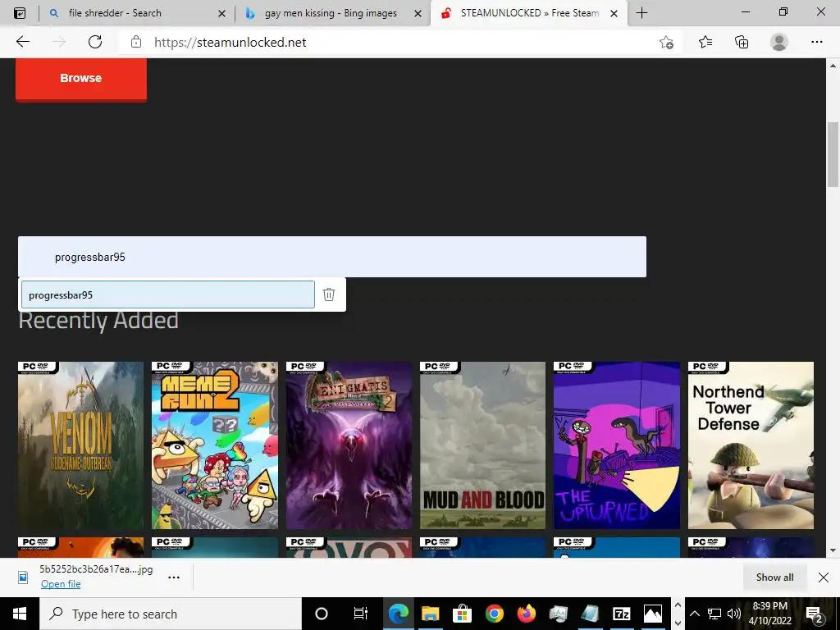Viewport: 840px width, 630px height.
Task: Select the STEAMUNLOCKED tab
Action: pos(529,13)
